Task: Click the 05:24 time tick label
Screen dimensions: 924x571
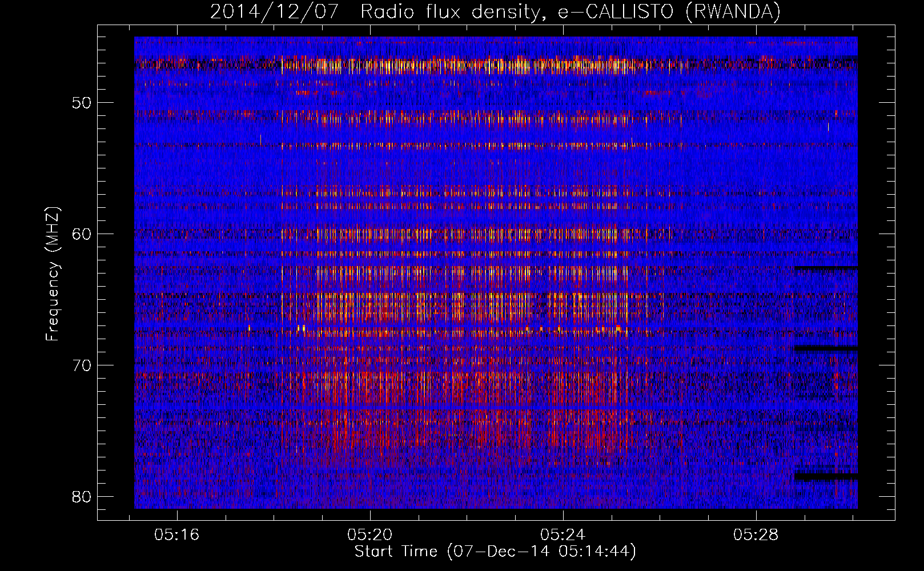Action: (563, 535)
